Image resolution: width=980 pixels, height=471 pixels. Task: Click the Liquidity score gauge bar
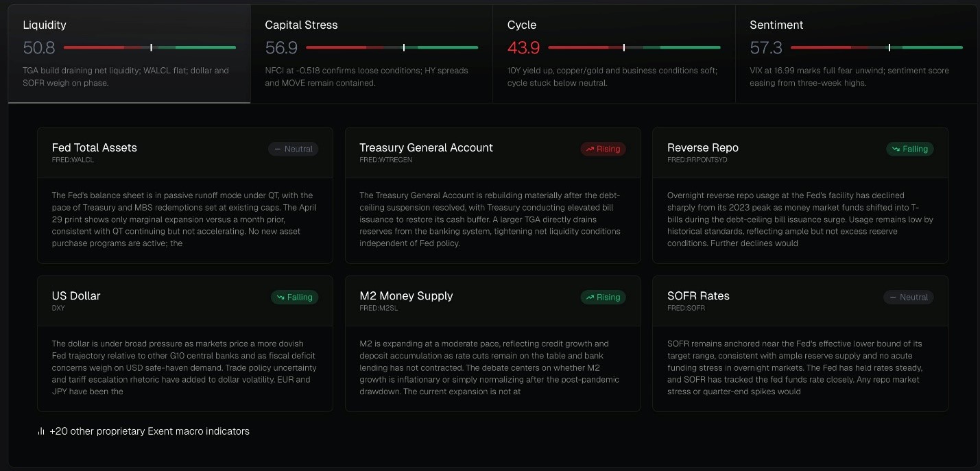click(x=150, y=47)
